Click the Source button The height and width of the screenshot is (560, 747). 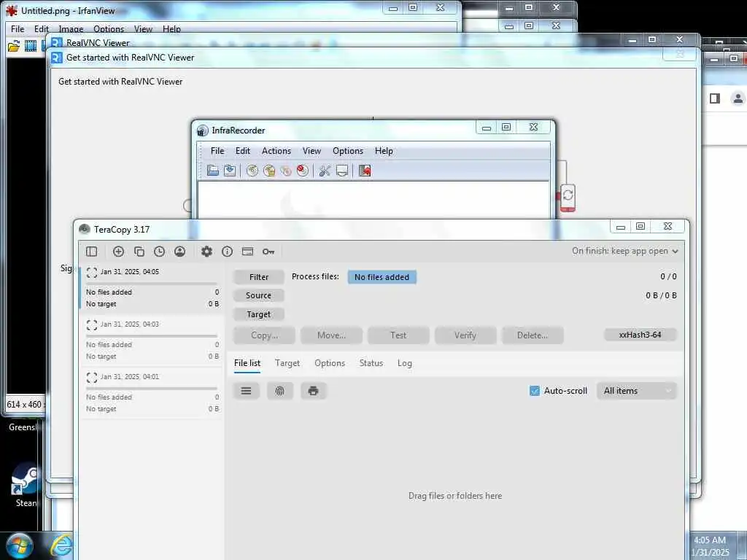[259, 295]
